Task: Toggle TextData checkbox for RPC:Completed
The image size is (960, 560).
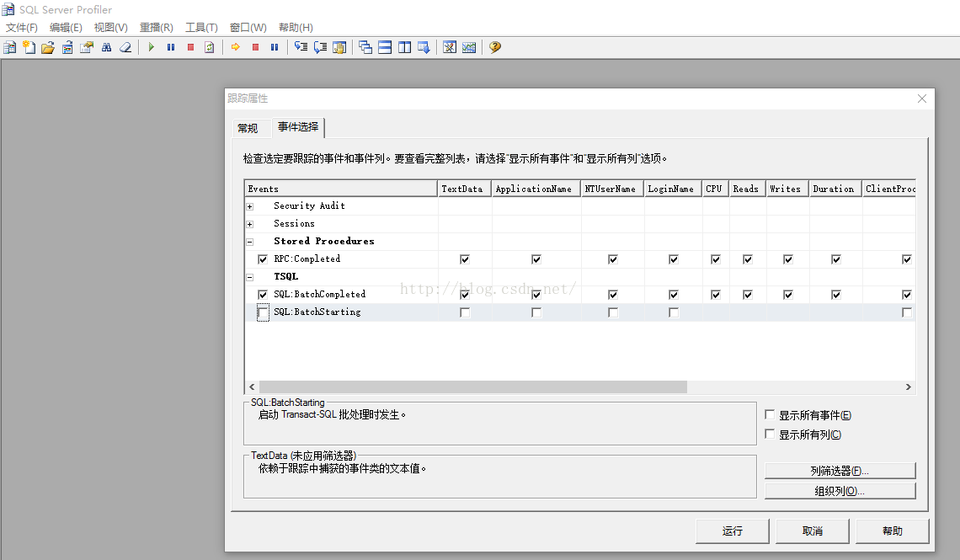Action: click(465, 259)
